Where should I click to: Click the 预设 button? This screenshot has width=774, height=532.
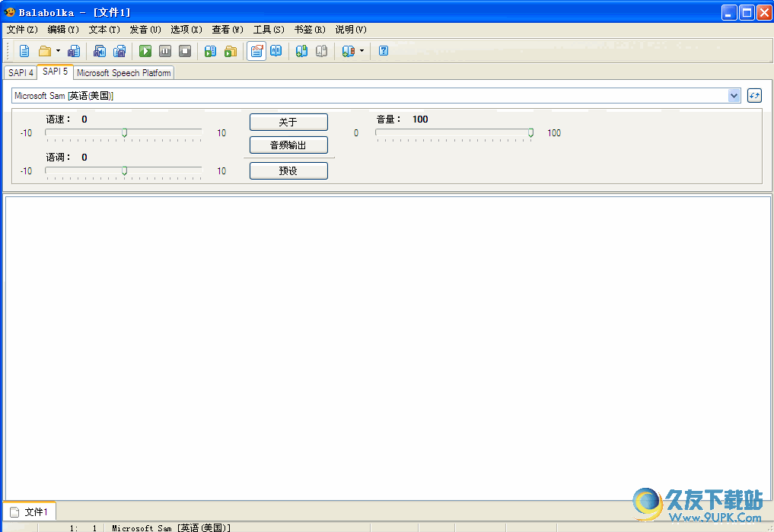point(288,170)
